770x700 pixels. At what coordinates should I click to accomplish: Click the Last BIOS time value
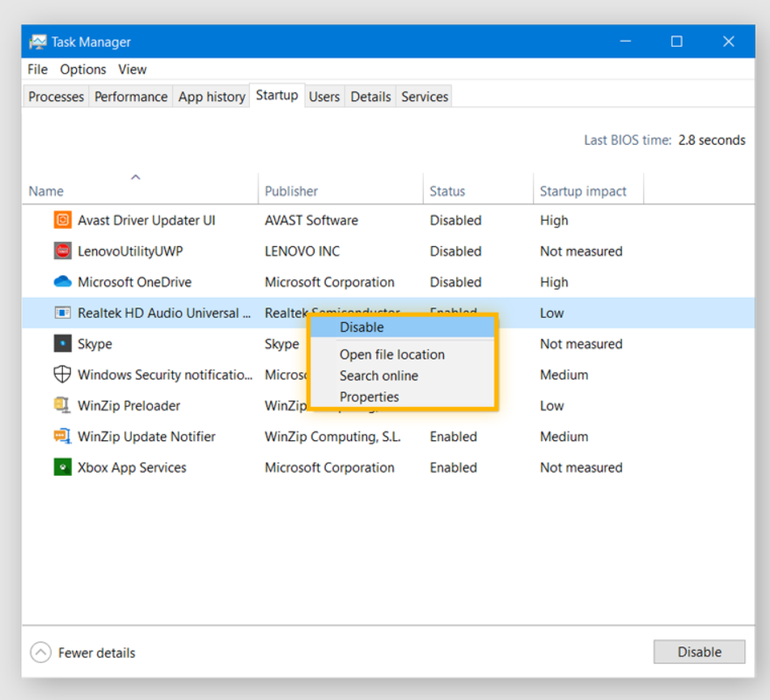[x=712, y=140]
